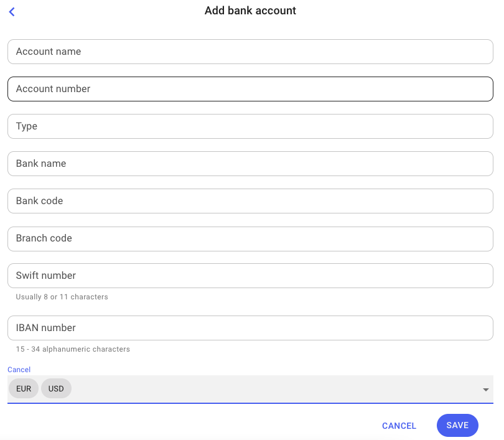Focus the Account number input
The image size is (504, 440).
pos(250,89)
